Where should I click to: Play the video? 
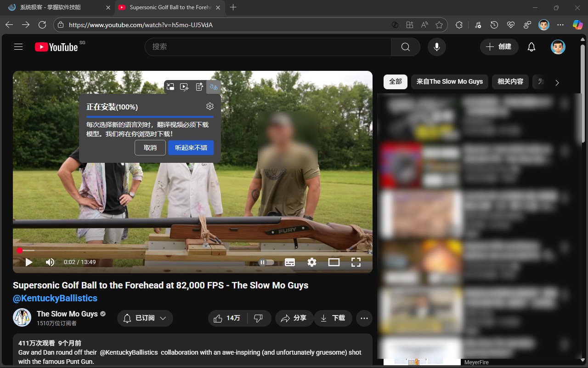[x=29, y=262]
